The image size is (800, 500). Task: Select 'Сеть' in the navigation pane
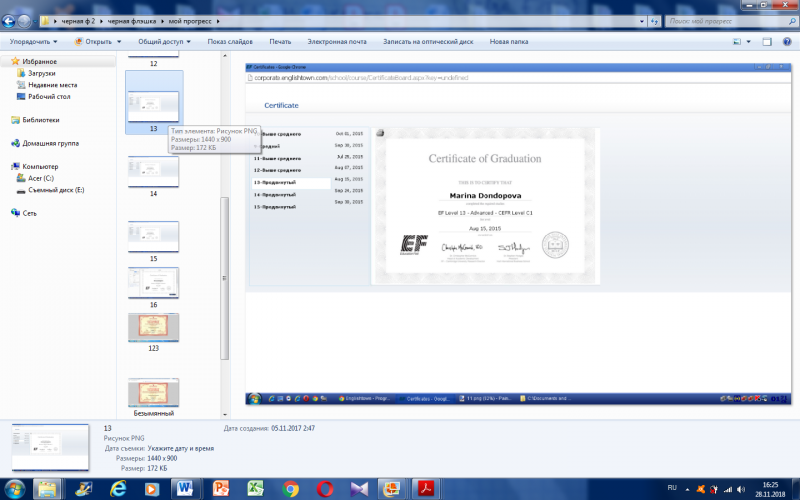click(x=30, y=213)
